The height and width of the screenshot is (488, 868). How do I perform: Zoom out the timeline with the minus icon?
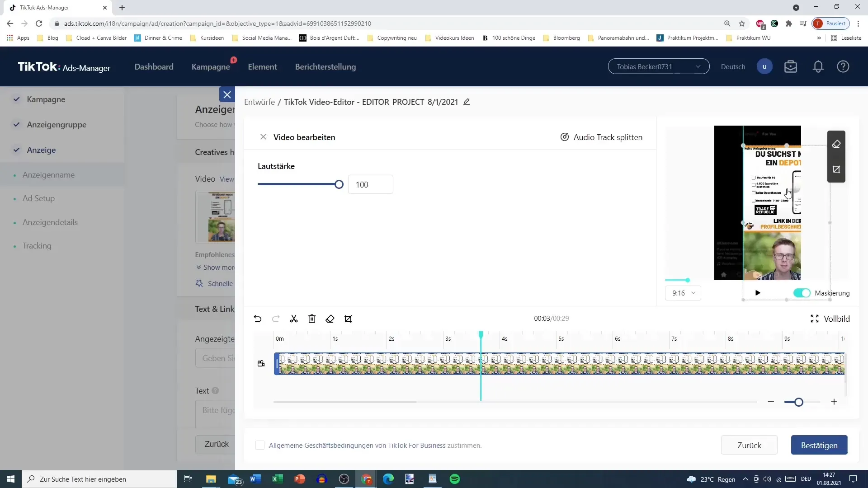[771, 402]
